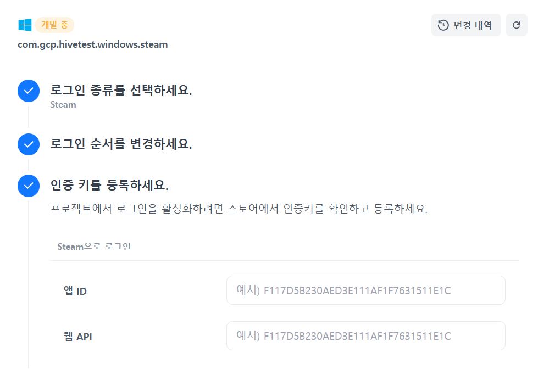538x392 pixels.
Task: Click the 웹 API field label
Action: click(x=78, y=337)
